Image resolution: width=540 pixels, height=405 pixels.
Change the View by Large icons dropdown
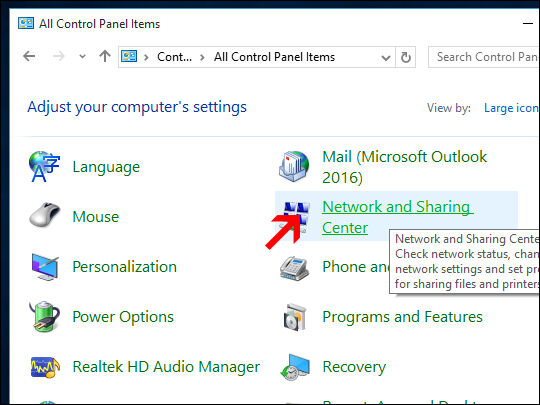coord(511,108)
